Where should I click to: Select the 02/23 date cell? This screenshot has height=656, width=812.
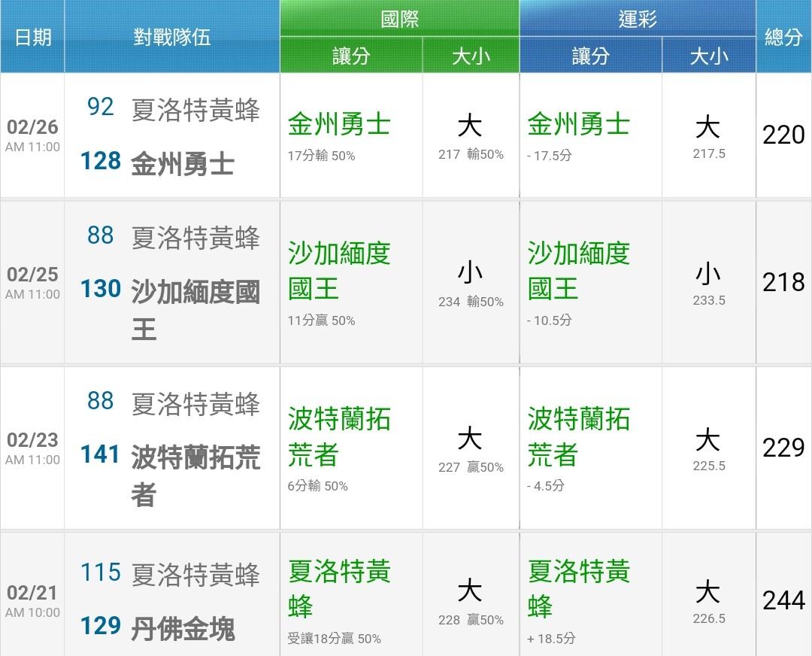[32, 448]
